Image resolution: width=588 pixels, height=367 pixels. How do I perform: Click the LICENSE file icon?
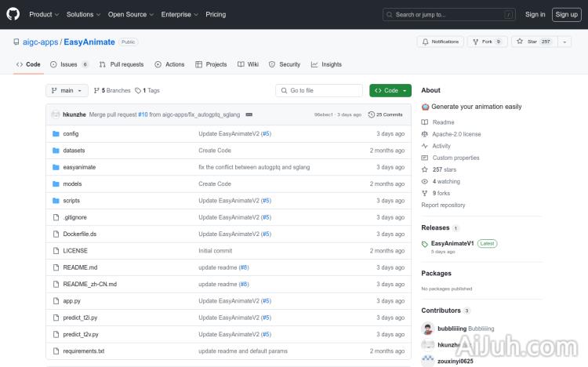pos(56,251)
